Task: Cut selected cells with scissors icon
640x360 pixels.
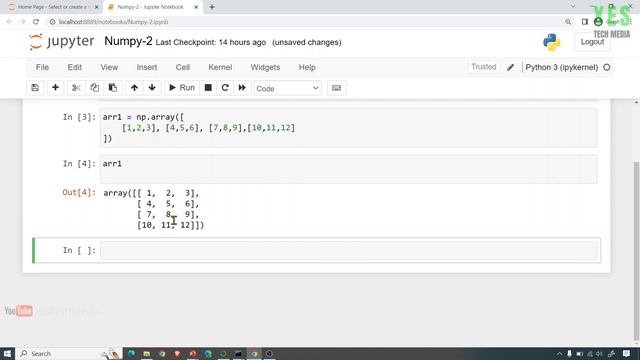Action: 76,88
